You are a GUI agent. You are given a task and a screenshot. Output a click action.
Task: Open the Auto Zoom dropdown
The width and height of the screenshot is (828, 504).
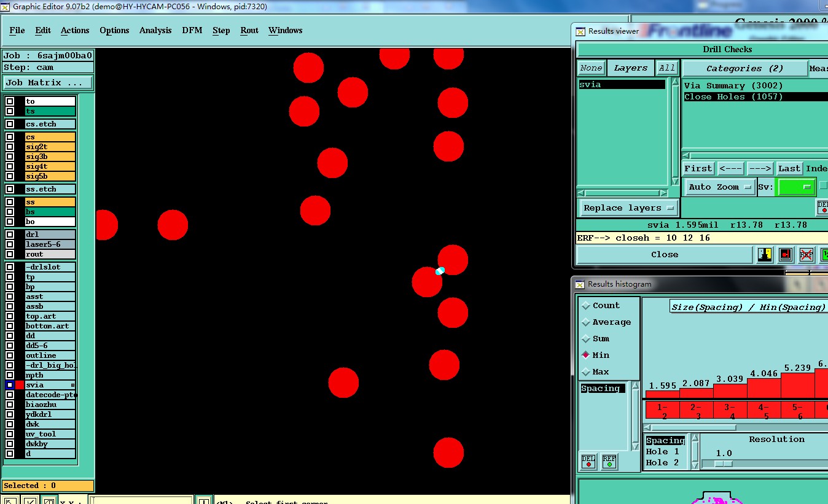[x=720, y=187]
